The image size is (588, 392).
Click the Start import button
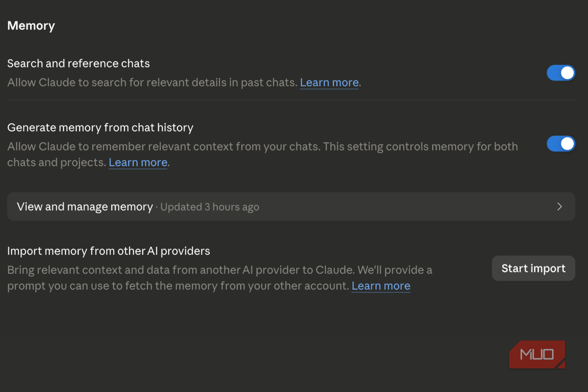(x=533, y=268)
